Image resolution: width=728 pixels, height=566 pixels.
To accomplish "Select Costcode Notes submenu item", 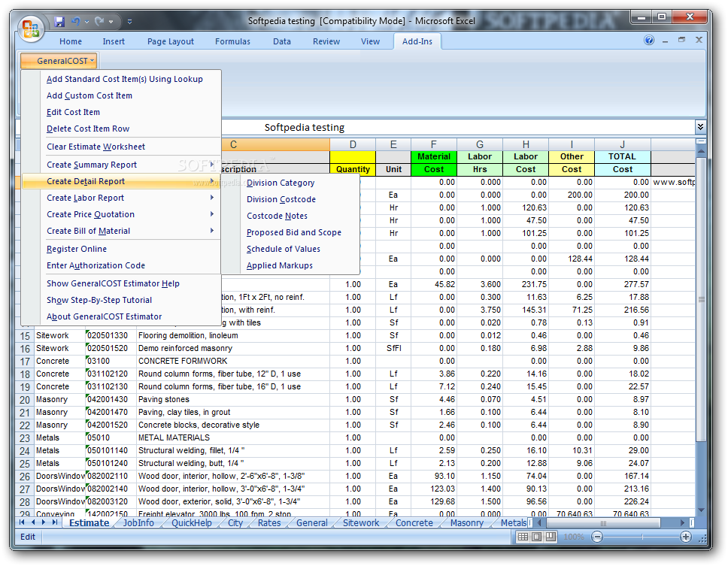I will [277, 216].
